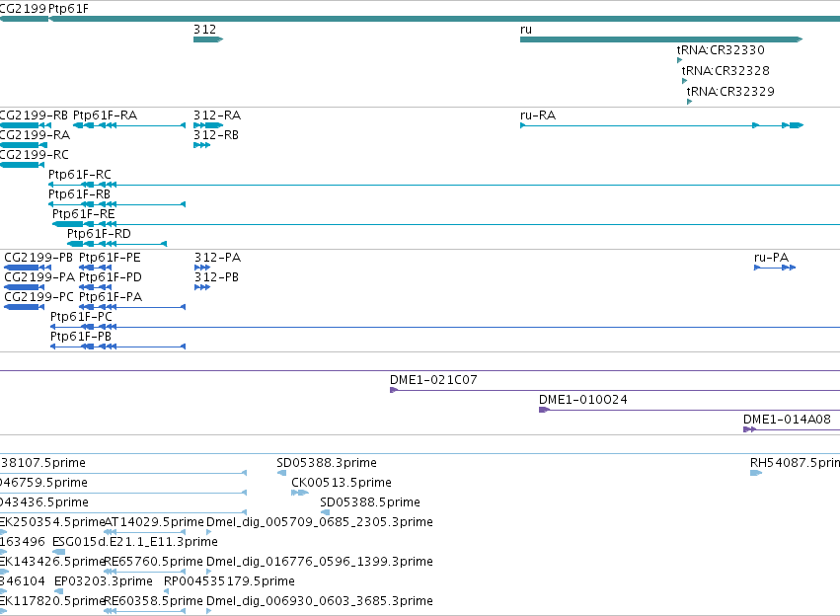The image size is (840, 616).
Task: Click the SD05388.3prime EST label
Action: click(x=327, y=463)
